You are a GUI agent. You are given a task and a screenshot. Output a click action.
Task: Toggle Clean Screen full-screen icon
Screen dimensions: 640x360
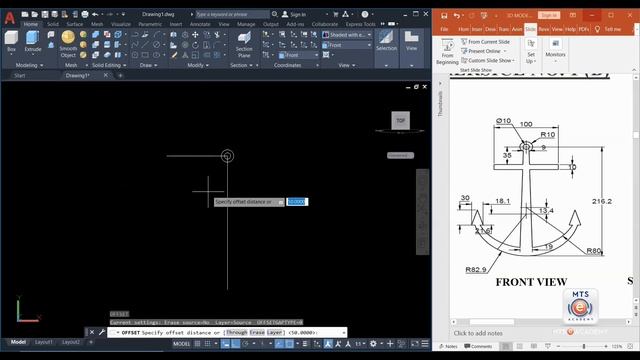pos(415,344)
